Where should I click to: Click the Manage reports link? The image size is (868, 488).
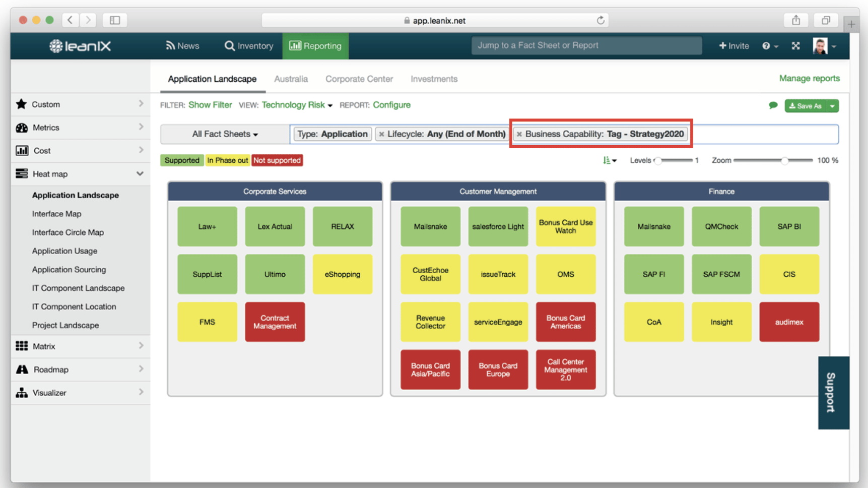click(x=809, y=79)
